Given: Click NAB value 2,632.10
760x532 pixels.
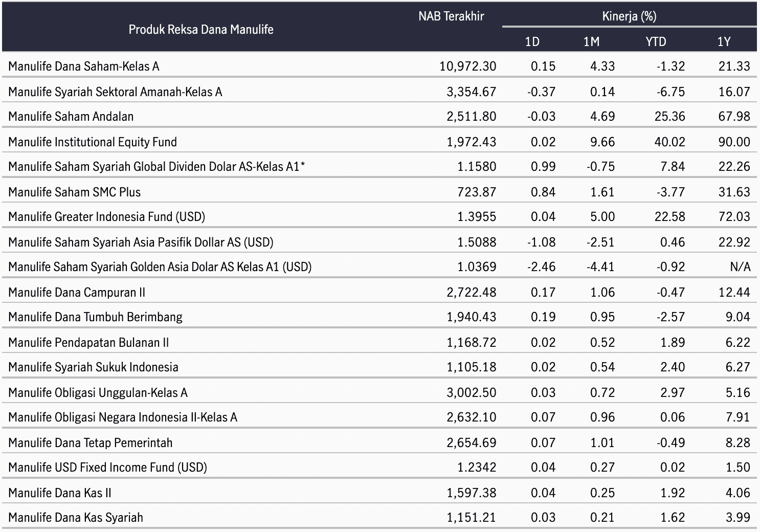Looking at the screenshot, I should click(472, 417).
